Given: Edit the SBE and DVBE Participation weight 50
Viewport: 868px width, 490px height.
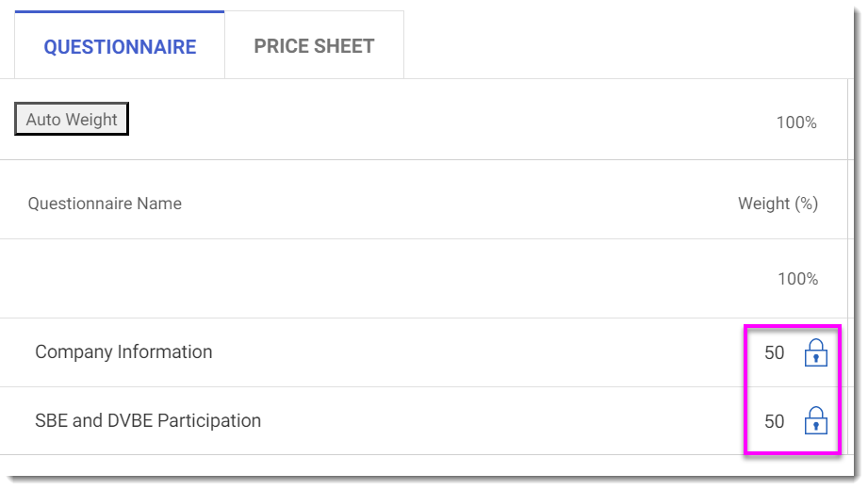Looking at the screenshot, I should [774, 422].
